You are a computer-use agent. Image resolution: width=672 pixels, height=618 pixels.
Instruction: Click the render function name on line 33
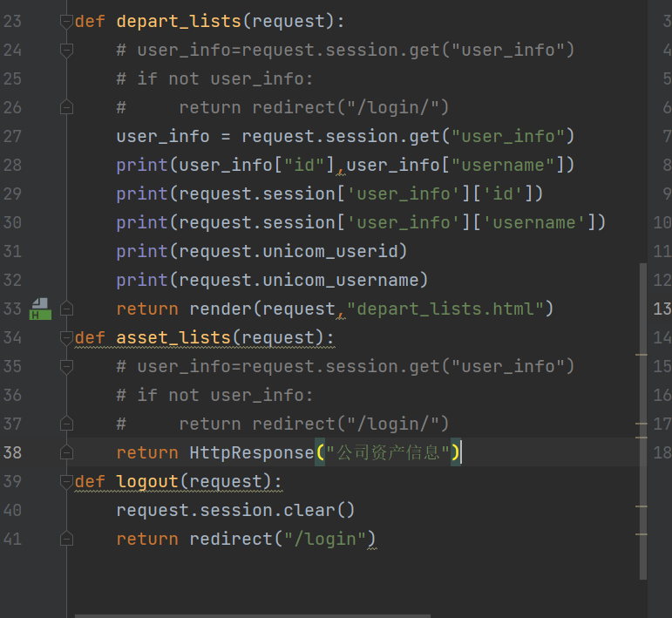click(x=221, y=309)
